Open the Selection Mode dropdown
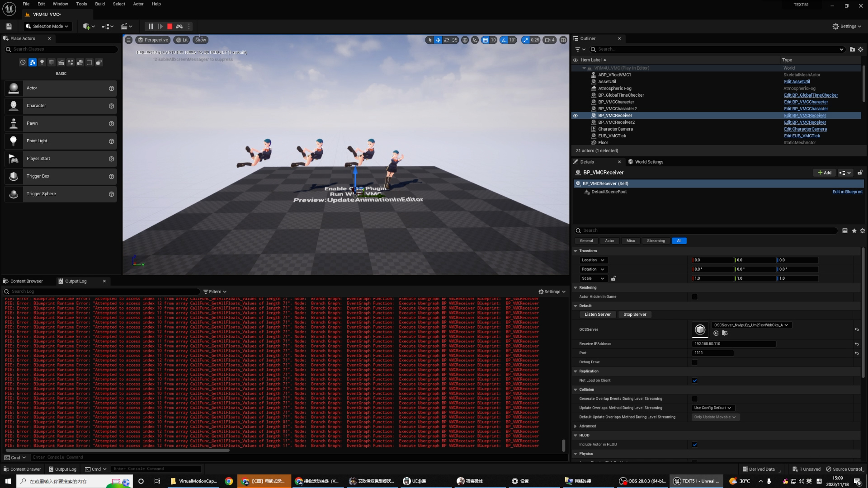The image size is (868, 488). [47, 27]
